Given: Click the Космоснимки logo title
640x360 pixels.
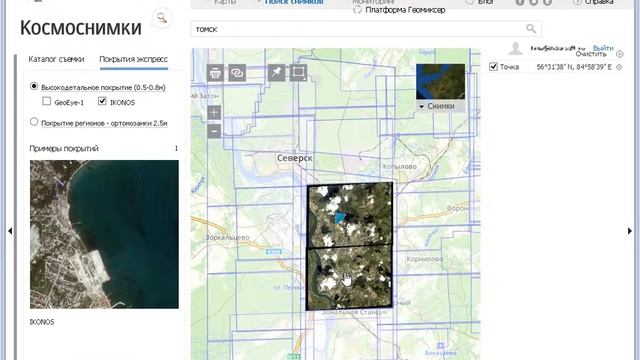Looking at the screenshot, I should (81, 28).
